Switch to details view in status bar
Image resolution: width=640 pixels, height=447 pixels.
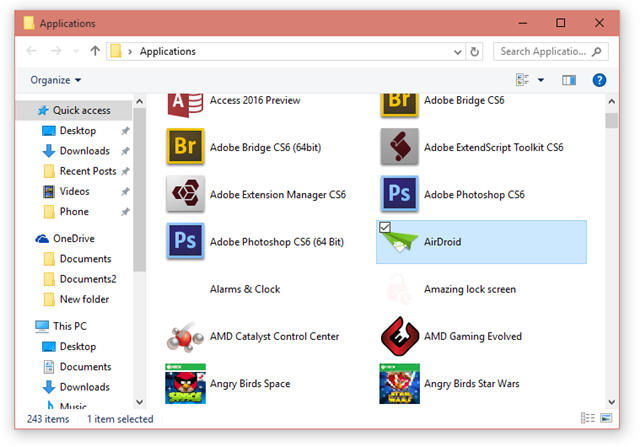tap(588, 418)
